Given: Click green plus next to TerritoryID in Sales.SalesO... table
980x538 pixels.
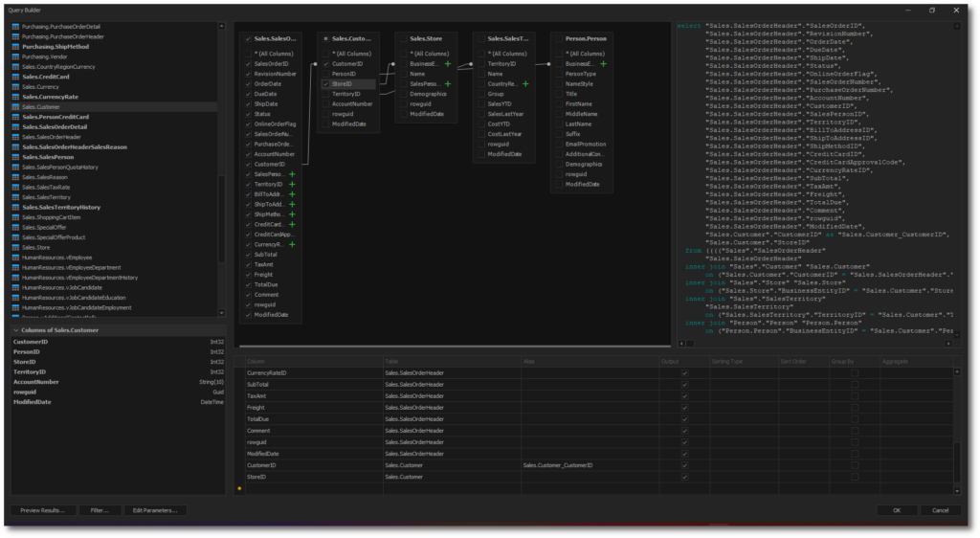Looking at the screenshot, I should 292,185.
